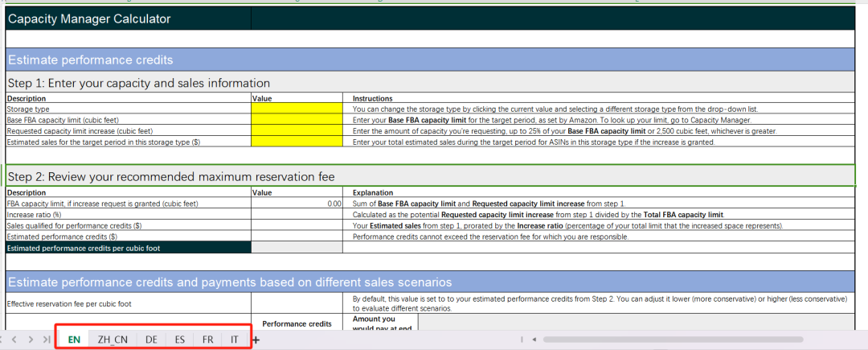The height and width of the screenshot is (350, 868).
Task: Select Requested capacity limit increase value cell
Action: 297,130
